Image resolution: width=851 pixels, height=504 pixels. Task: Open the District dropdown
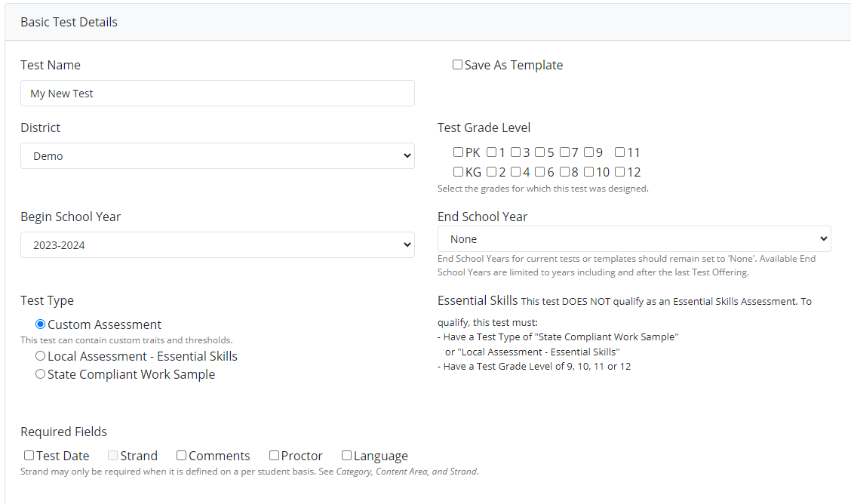click(217, 156)
